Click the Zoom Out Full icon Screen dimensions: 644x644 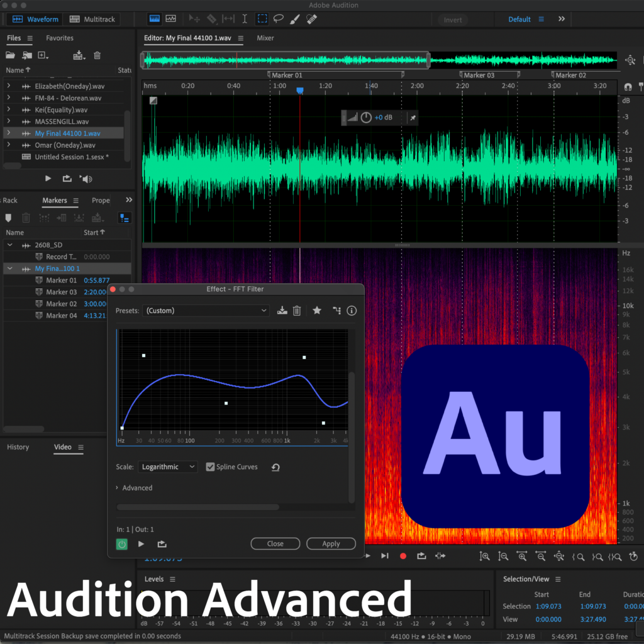559,557
